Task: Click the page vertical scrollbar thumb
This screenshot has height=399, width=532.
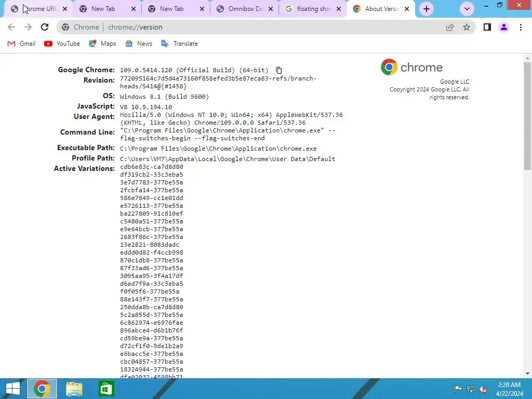Action: click(x=527, y=115)
